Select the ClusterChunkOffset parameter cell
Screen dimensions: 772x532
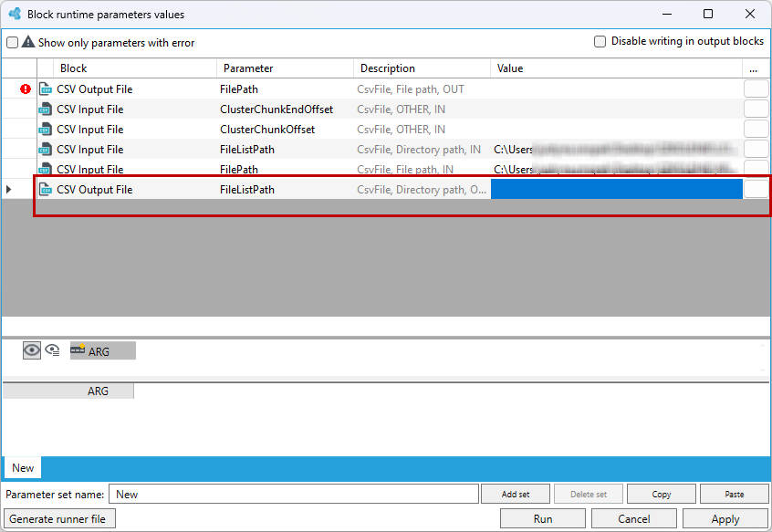[x=285, y=130]
